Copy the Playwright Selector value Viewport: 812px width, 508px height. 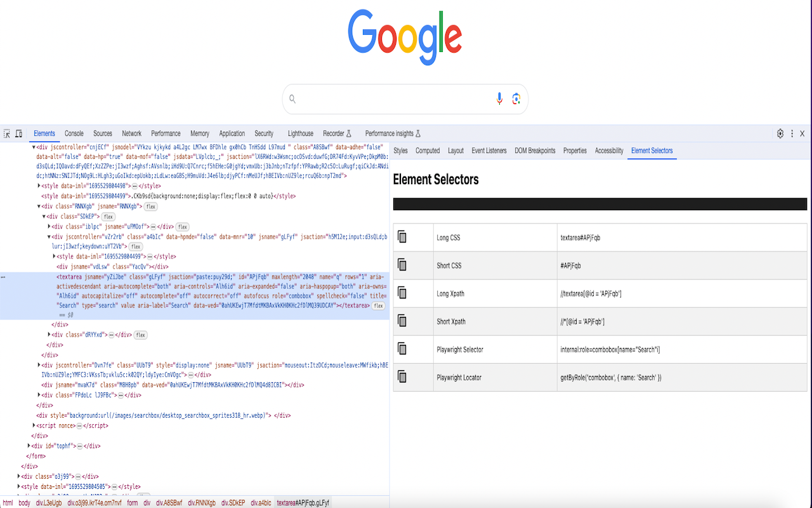[x=402, y=349]
